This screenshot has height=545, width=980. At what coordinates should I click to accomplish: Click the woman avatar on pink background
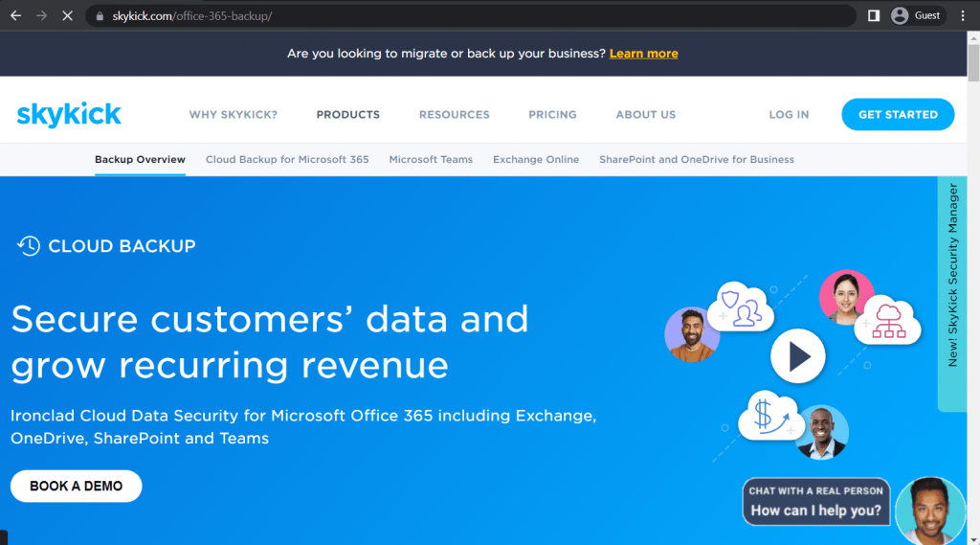coord(846,297)
